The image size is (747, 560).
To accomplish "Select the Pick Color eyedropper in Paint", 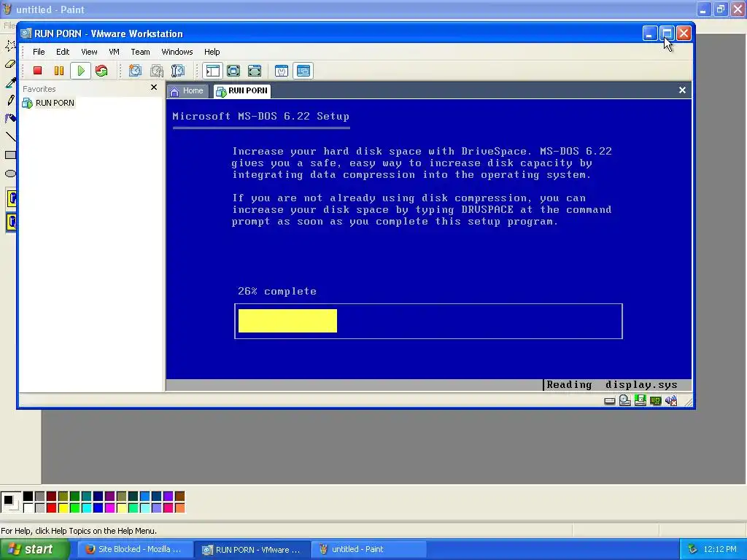I will 10,82.
